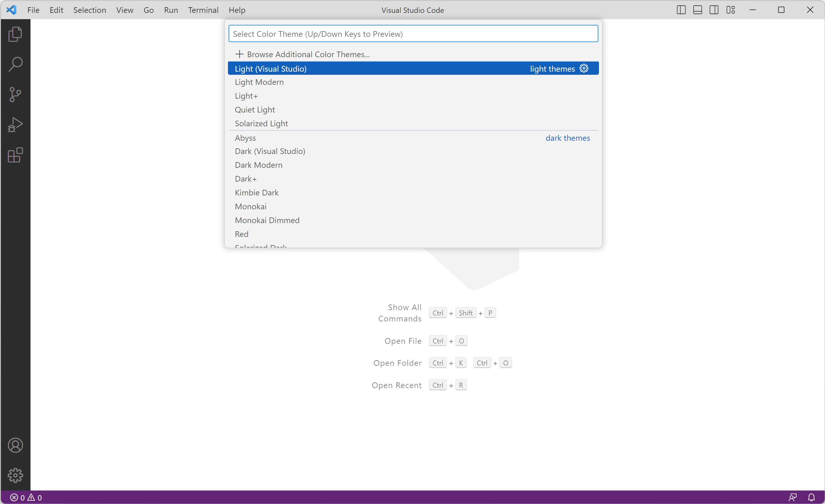Open the Search view icon

(x=15, y=64)
